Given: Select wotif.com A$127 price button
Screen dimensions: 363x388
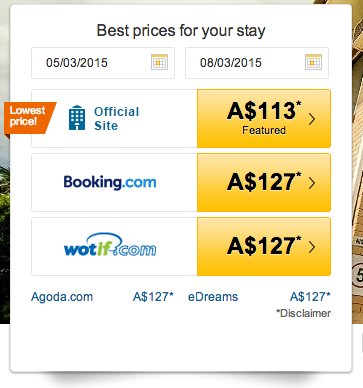Looking at the screenshot, I should click(264, 246).
